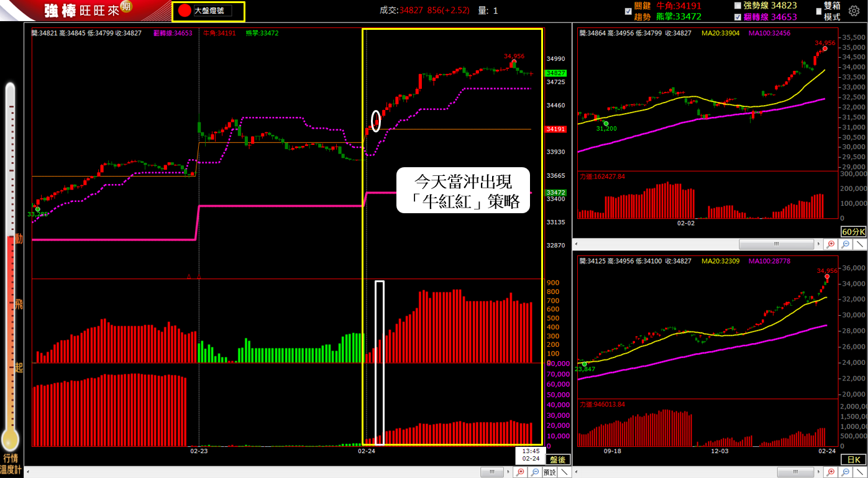Image resolution: width=868 pixels, height=478 pixels.
Task: Zoom in on the 日K daily chart
Action: 831,472
